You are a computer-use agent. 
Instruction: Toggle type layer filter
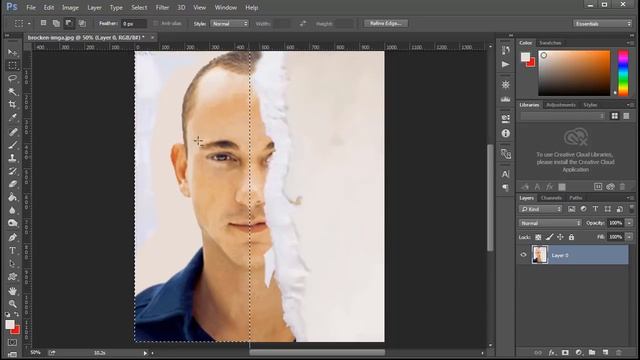point(596,209)
